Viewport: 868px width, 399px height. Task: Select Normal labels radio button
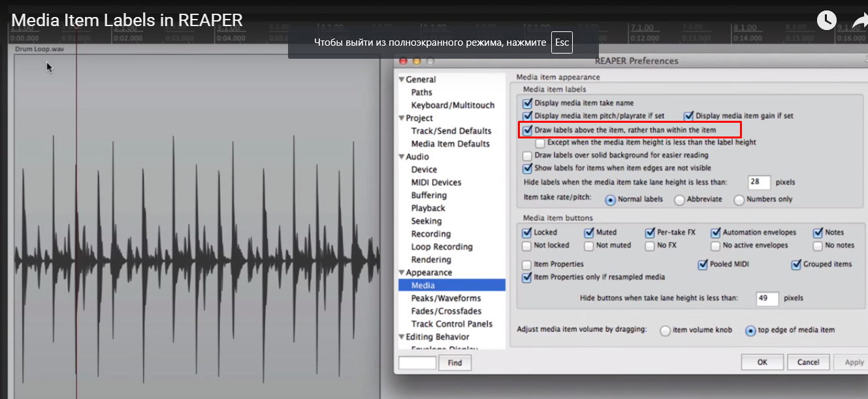[611, 200]
